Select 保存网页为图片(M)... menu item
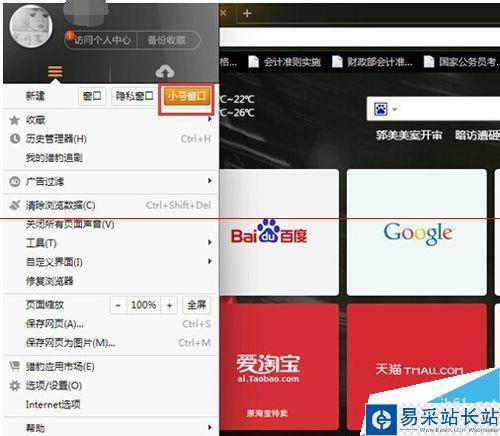 point(110,343)
